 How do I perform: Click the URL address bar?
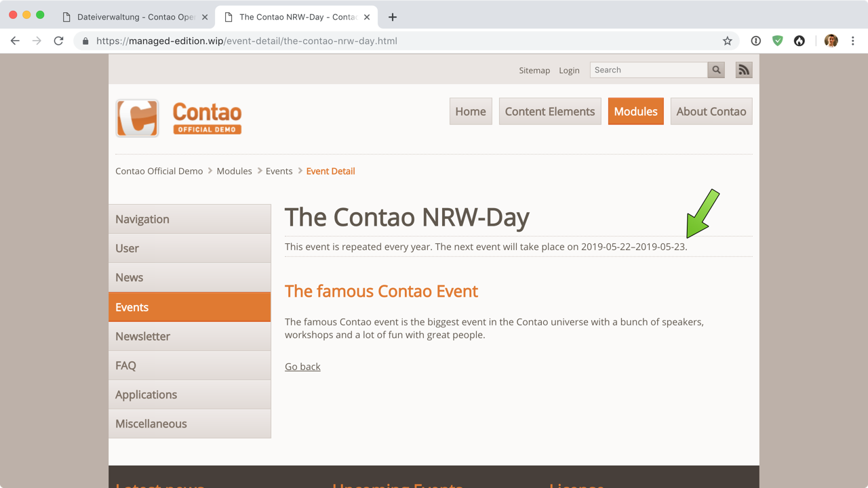407,41
